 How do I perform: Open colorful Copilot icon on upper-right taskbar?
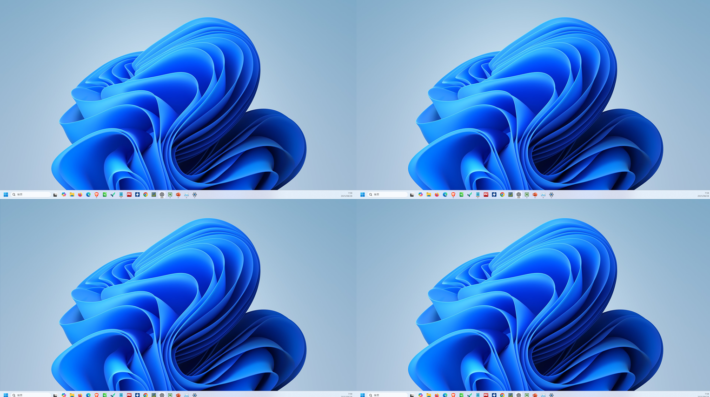point(421,195)
